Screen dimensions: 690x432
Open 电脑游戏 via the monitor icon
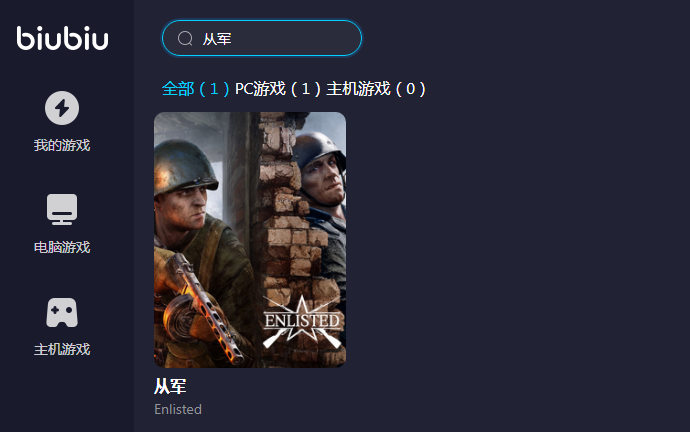point(62,209)
